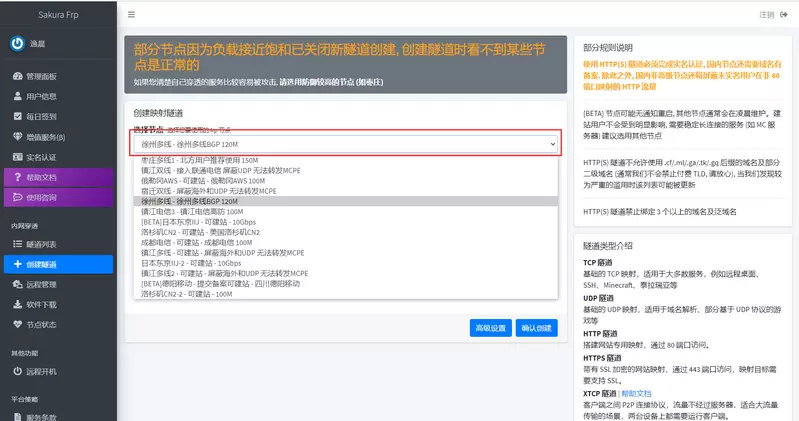Click the dashboard gauge icon for 管理面板

click(18, 76)
